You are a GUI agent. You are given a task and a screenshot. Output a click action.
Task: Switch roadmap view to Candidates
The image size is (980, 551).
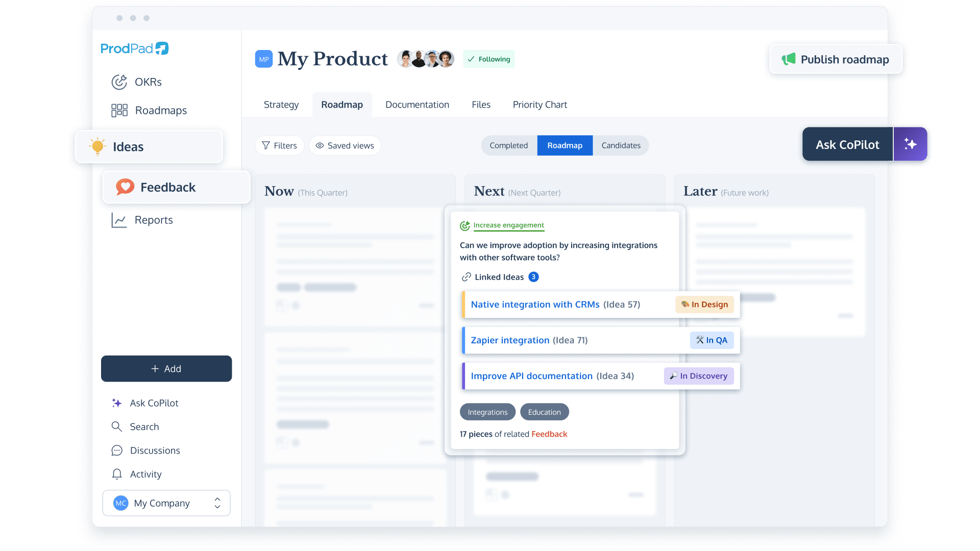click(621, 145)
